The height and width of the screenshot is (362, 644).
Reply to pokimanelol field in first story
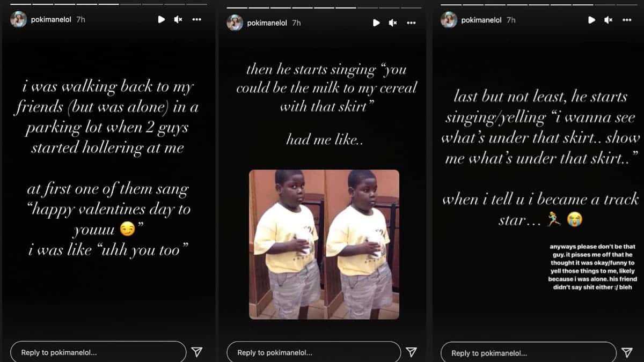[x=98, y=352]
